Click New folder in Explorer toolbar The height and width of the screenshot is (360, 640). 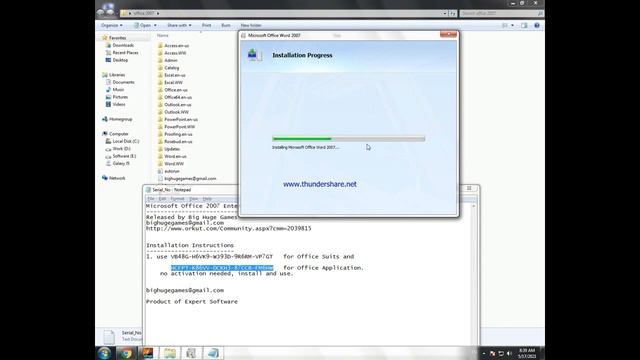(x=251, y=25)
